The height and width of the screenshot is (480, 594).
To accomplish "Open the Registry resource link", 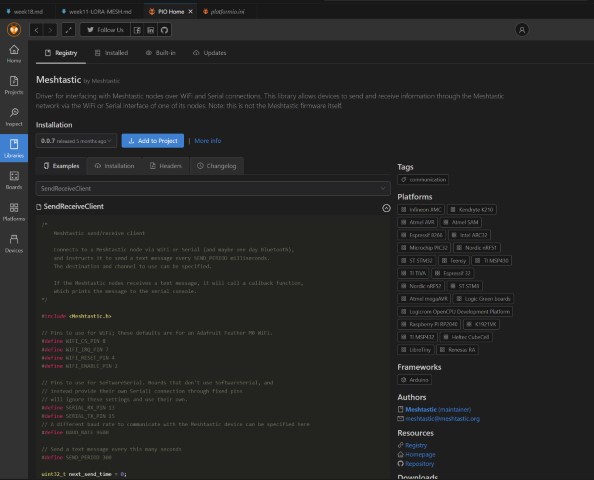I will [x=416, y=446].
